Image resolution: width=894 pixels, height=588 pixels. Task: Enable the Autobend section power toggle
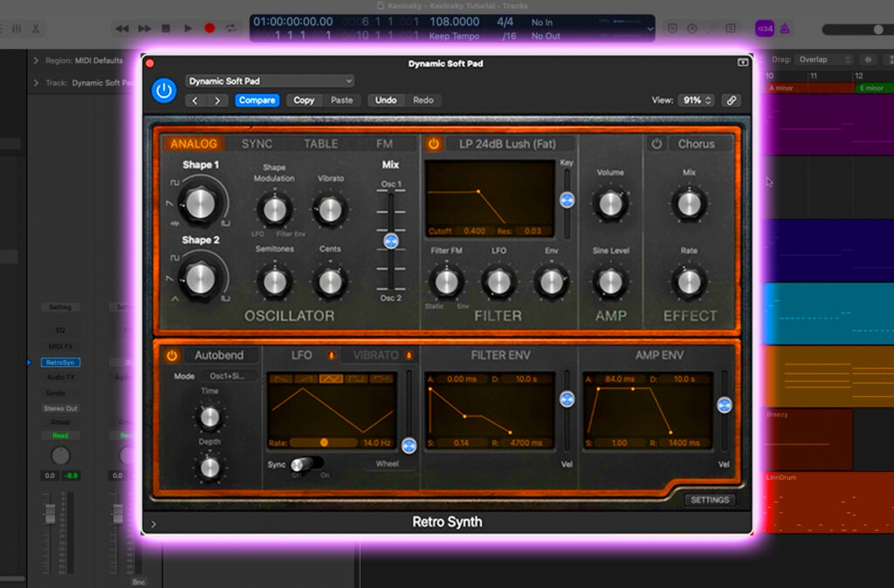[x=171, y=355]
